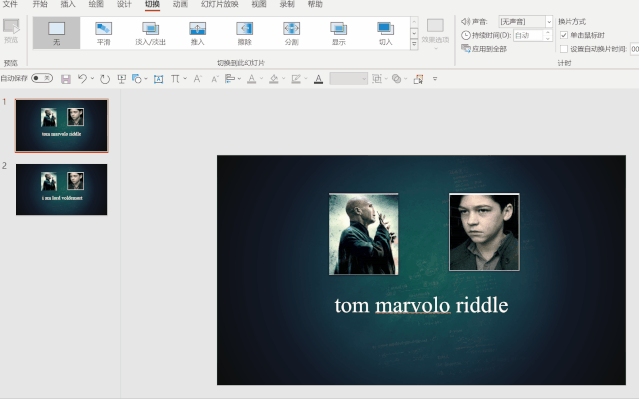Select slide 2 thumbnail
Image resolution: width=639 pixels, height=399 pixels.
click(62, 190)
